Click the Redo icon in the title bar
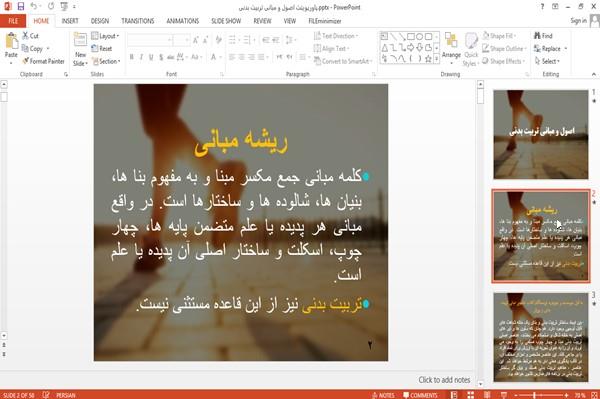 (51, 6)
